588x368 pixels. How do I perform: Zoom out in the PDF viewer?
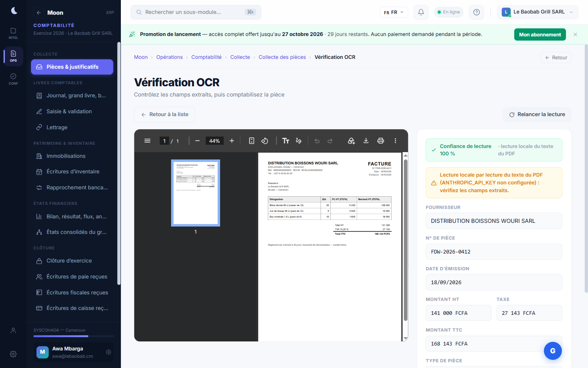198,141
